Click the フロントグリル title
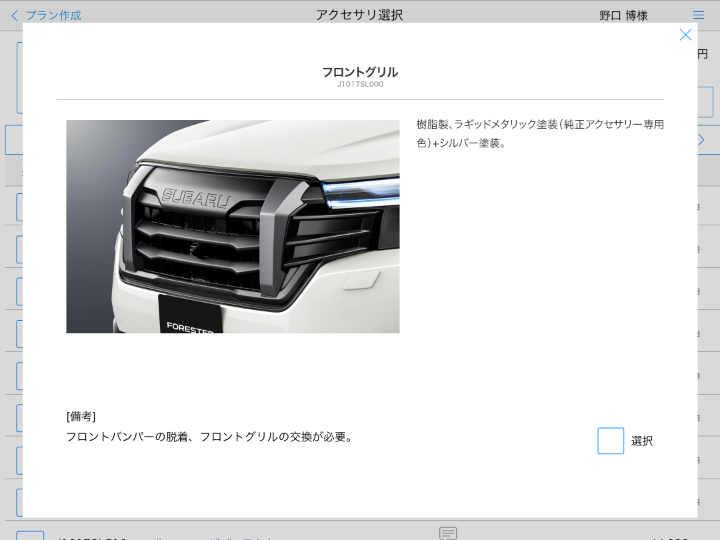The width and height of the screenshot is (720, 540). click(360, 72)
